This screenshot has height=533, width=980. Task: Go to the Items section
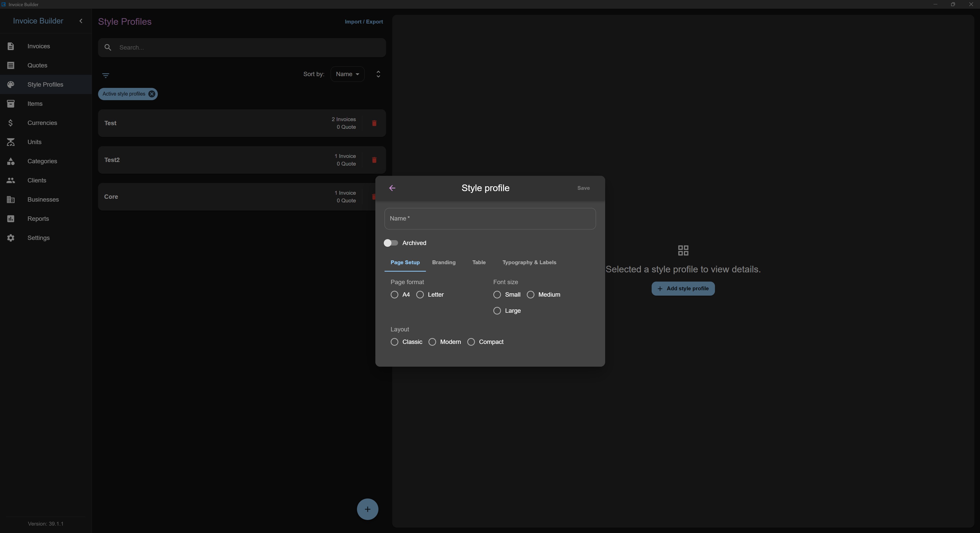[x=46, y=103]
